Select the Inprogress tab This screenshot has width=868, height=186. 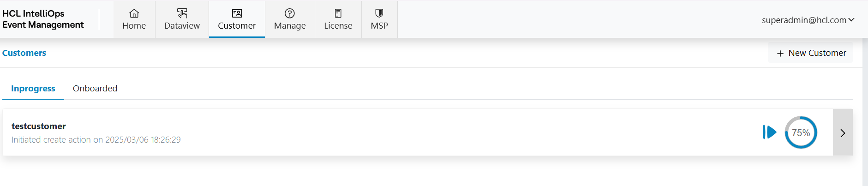pyautogui.click(x=33, y=88)
